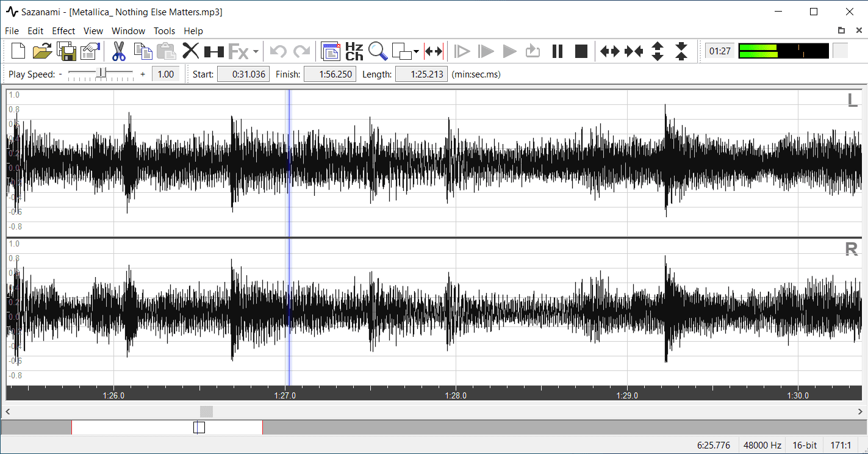Open the Effect menu
Viewport: 868px width, 454px height.
[63, 31]
